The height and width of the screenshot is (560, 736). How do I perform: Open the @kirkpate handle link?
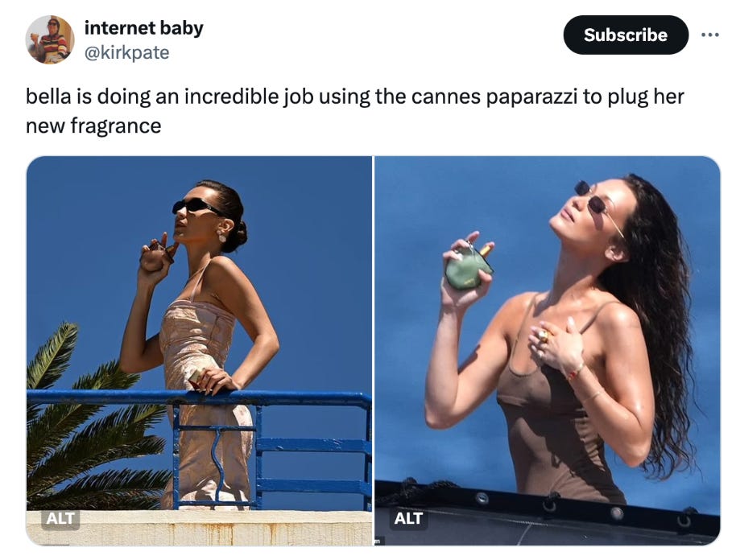(126, 52)
